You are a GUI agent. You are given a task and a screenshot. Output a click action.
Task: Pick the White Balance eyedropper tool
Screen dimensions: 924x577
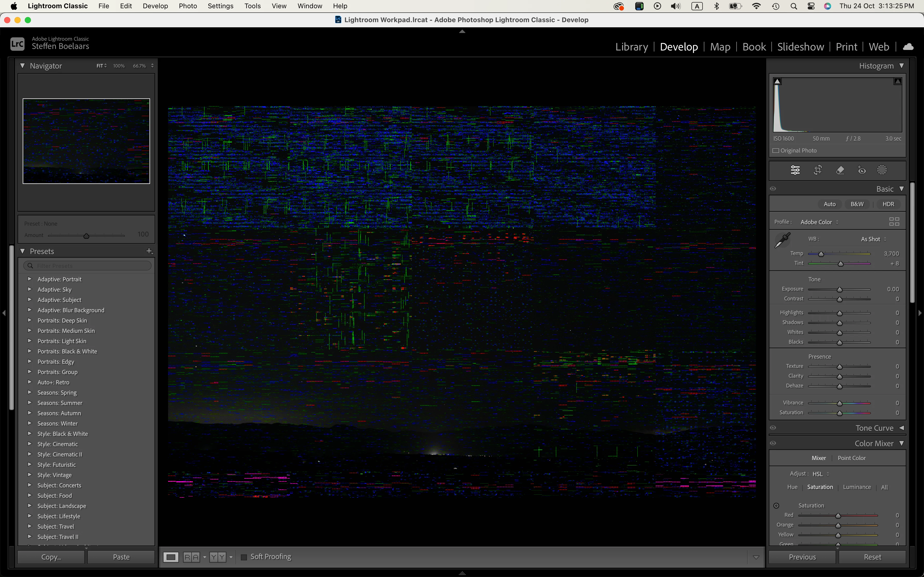782,240
